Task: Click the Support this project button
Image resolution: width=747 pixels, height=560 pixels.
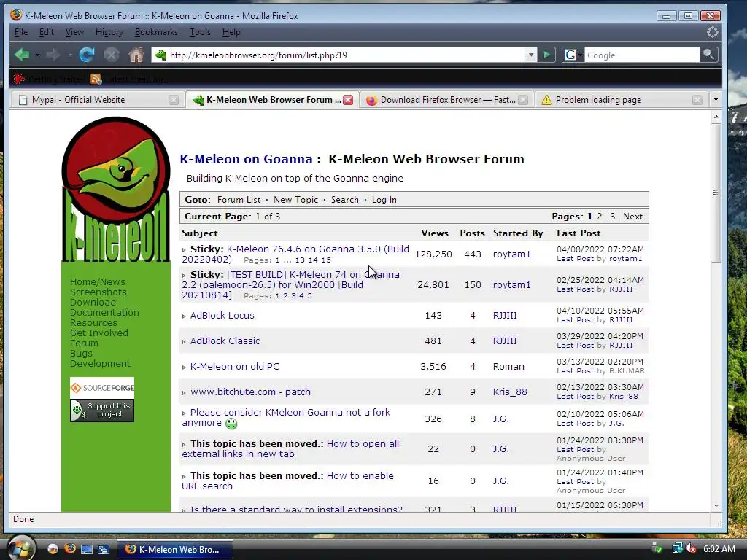Action: coord(102,410)
